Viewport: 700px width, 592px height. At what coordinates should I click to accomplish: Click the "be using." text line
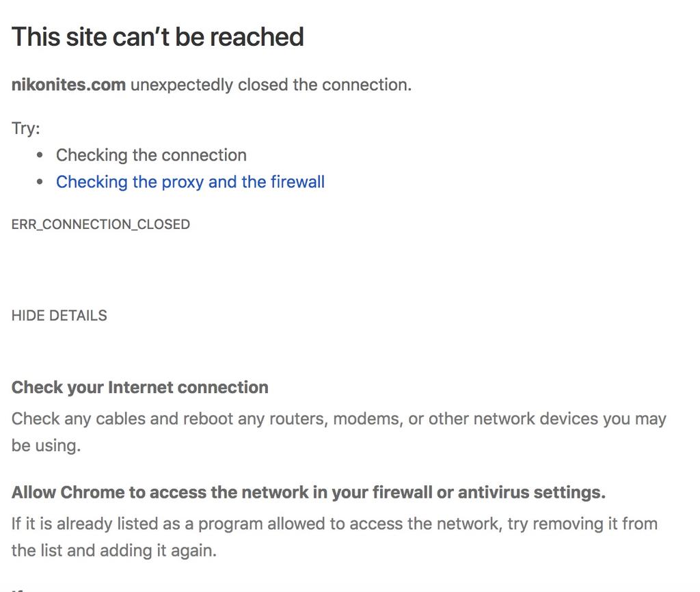point(46,446)
